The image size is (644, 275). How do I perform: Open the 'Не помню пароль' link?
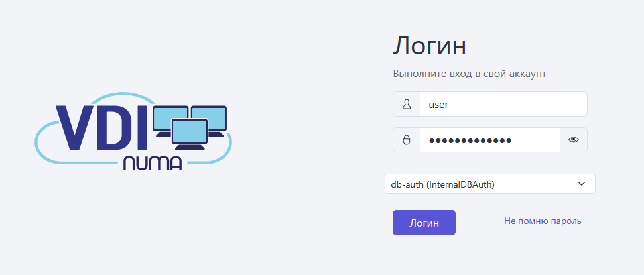tap(543, 221)
